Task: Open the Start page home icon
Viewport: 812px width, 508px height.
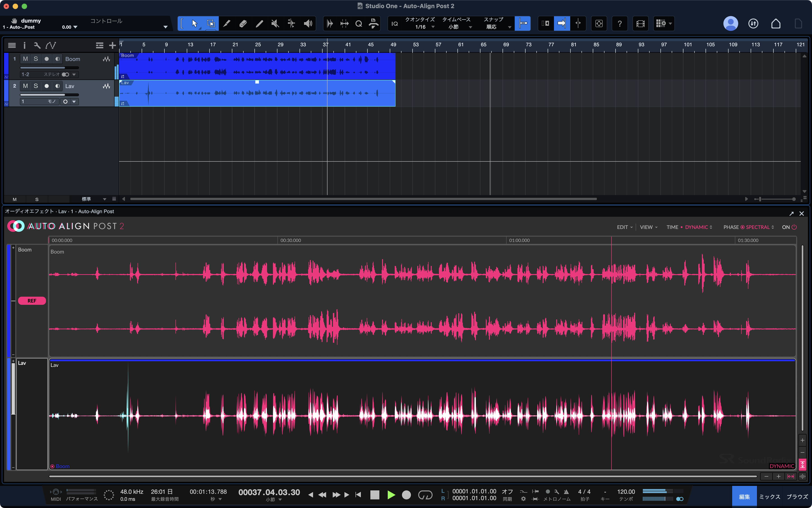Action: pyautogui.click(x=776, y=23)
